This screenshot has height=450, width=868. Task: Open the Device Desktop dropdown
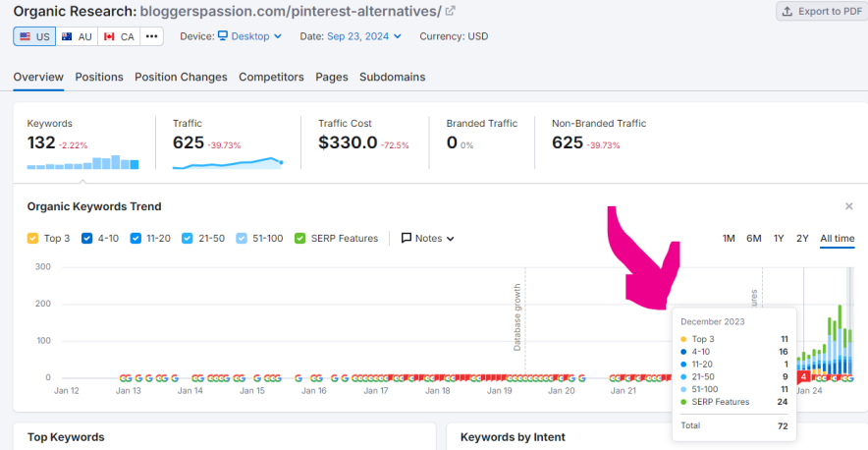(x=249, y=36)
